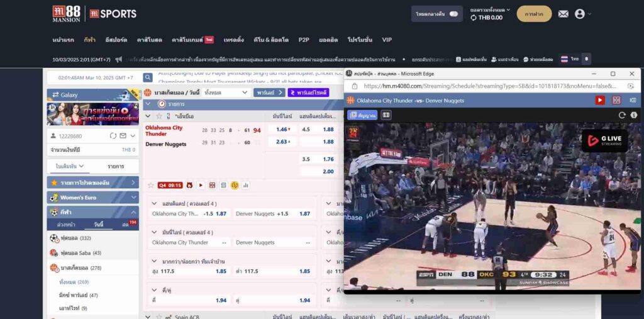The width and height of the screenshot is (644, 319).
Task: Go to the อีสปอร์ต menu item
Action: coord(116,40)
